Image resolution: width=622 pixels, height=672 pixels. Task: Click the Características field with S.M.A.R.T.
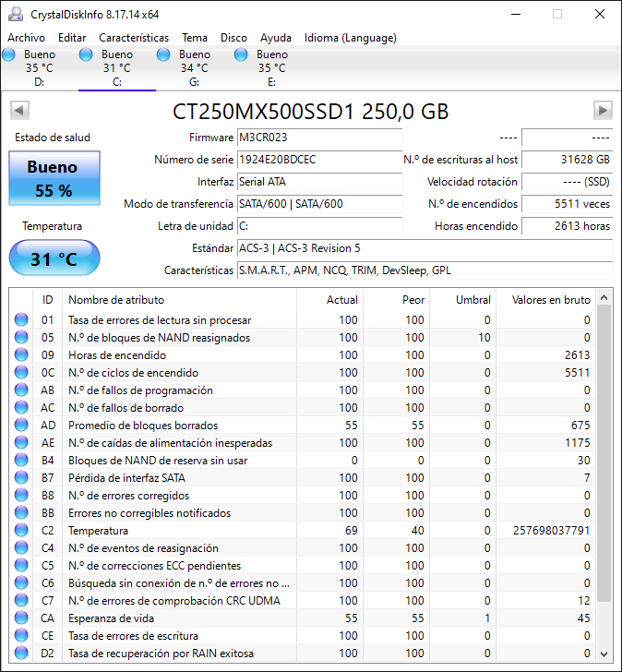click(x=425, y=270)
